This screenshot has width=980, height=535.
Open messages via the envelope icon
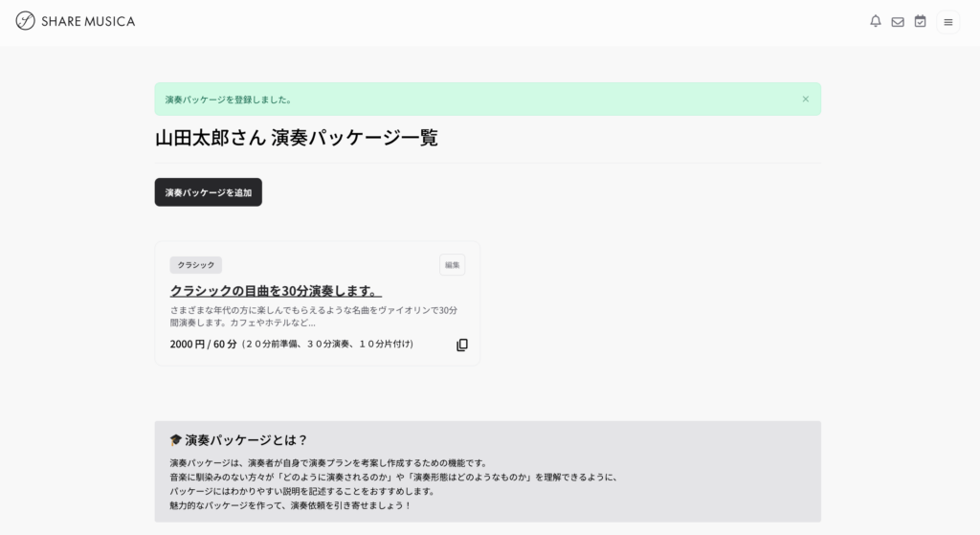click(898, 22)
